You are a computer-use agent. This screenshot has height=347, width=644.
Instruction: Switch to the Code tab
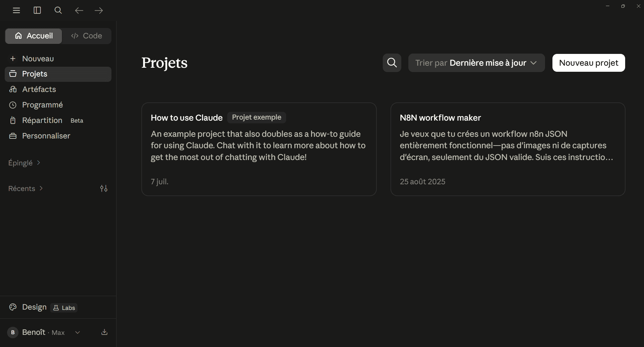87,36
